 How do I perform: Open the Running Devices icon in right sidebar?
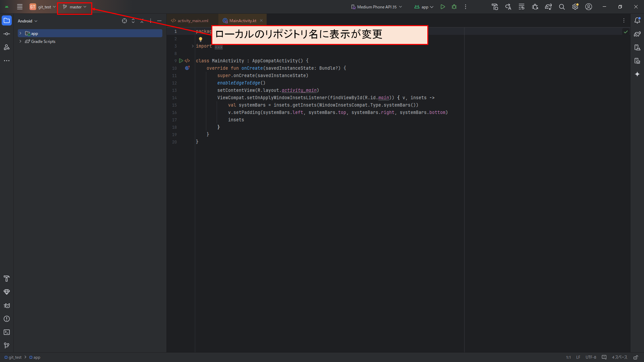pos(637,61)
